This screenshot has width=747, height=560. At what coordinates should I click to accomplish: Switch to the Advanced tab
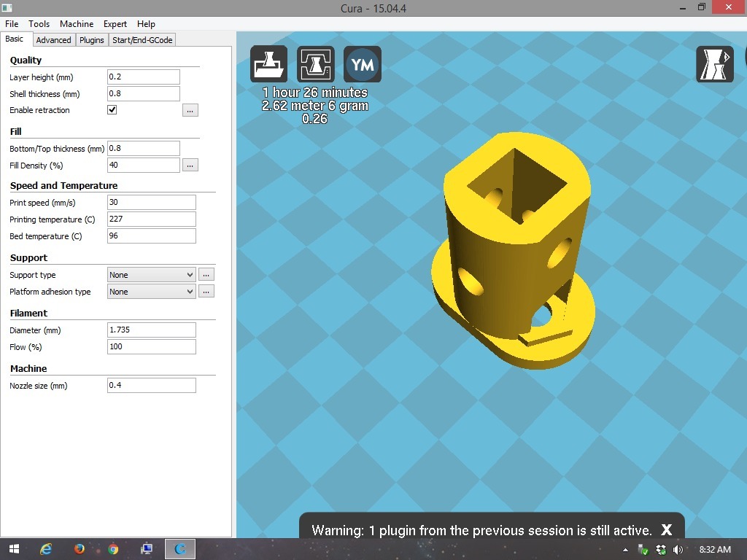53,40
